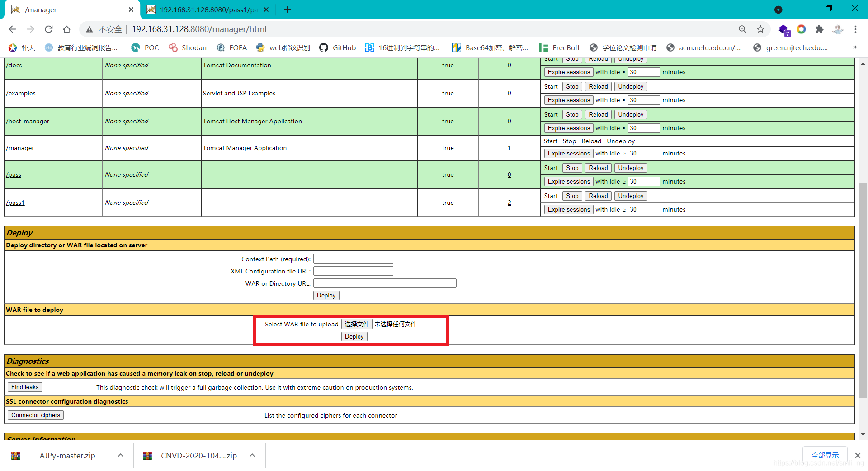This screenshot has height=471, width=868.
Task: Click the WAR or Directory URL field
Action: (385, 283)
